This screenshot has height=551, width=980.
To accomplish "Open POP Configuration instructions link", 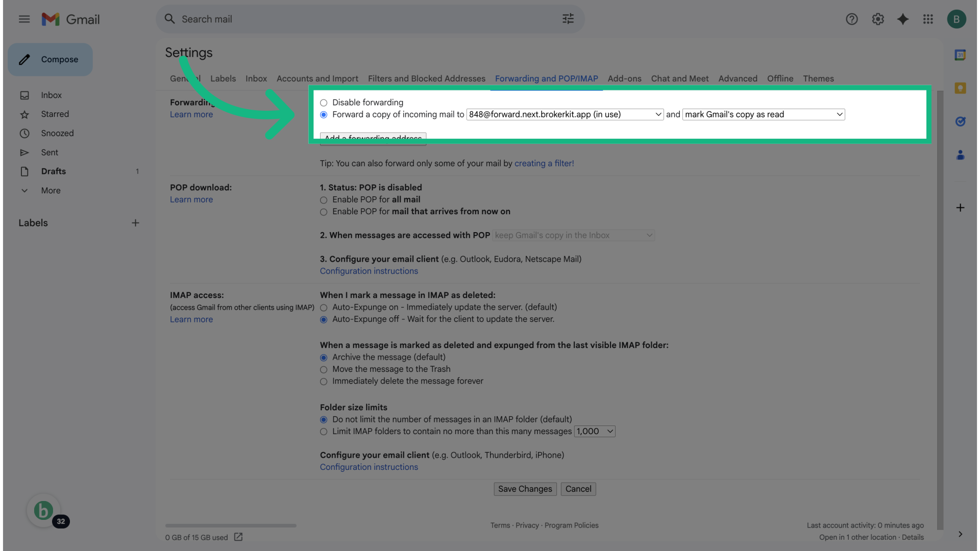I will (x=369, y=271).
